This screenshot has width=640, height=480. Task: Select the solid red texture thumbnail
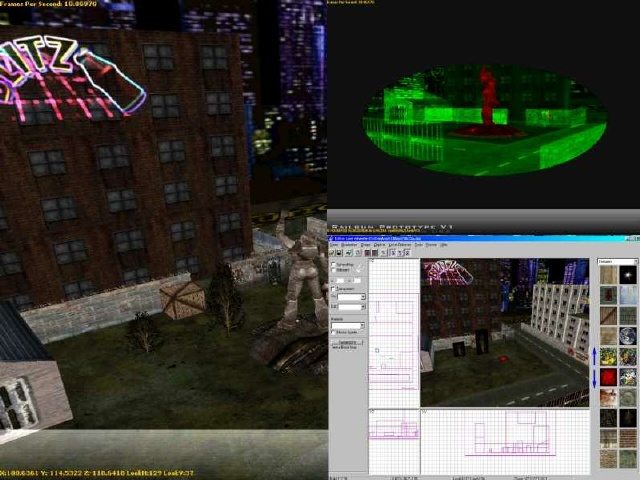(609, 377)
